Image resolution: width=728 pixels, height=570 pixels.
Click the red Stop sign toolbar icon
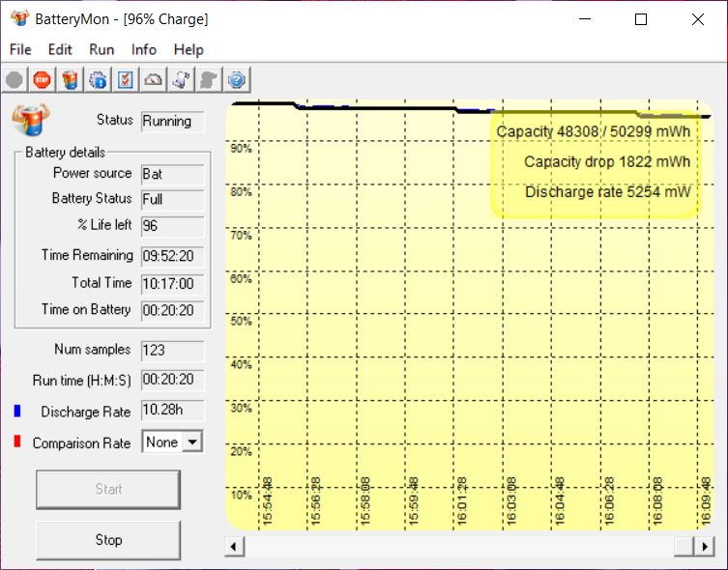[42, 80]
